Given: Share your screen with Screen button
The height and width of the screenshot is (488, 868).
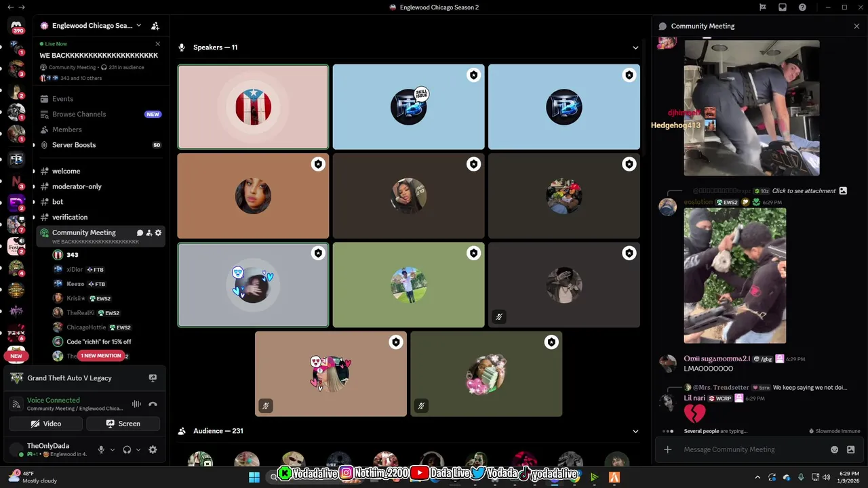Looking at the screenshot, I should (123, 424).
